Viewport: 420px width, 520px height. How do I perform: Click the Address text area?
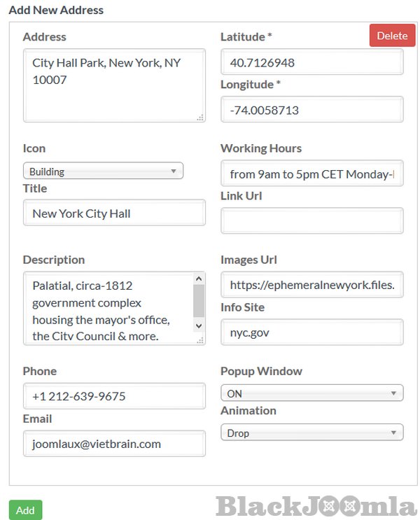[x=114, y=85]
